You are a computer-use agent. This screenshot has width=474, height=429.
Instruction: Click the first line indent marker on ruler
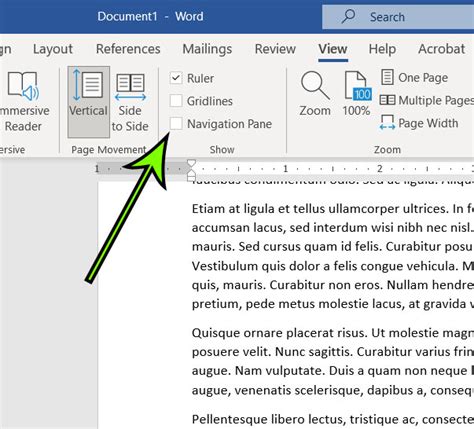tap(191, 163)
